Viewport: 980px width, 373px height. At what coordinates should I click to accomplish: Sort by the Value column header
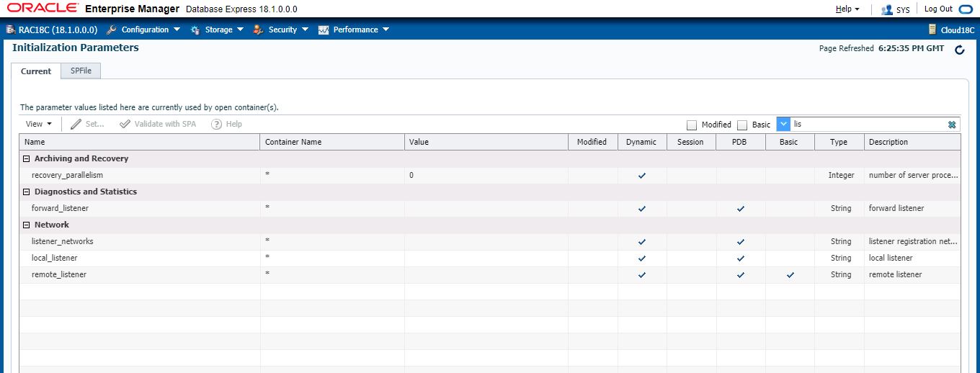tap(486, 142)
